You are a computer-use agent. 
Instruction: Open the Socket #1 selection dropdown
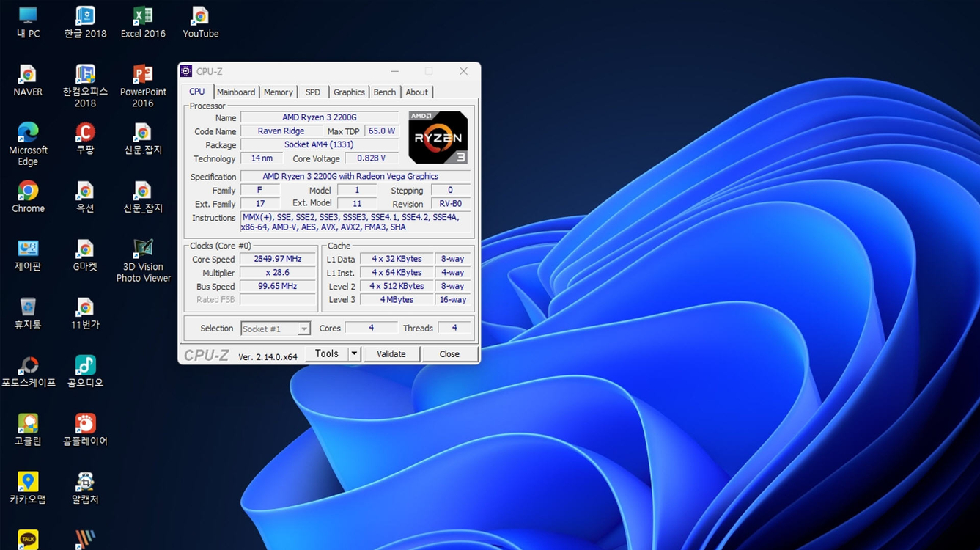point(276,329)
